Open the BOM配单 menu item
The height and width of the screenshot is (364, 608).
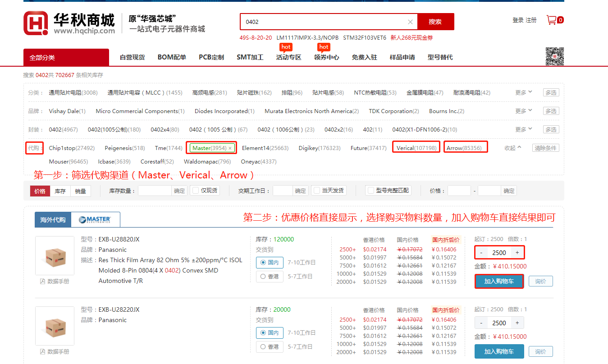[172, 57]
